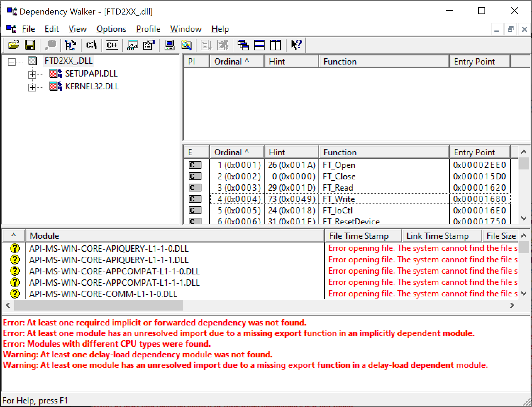
Task: Open the File menu
Action: [x=28, y=29]
